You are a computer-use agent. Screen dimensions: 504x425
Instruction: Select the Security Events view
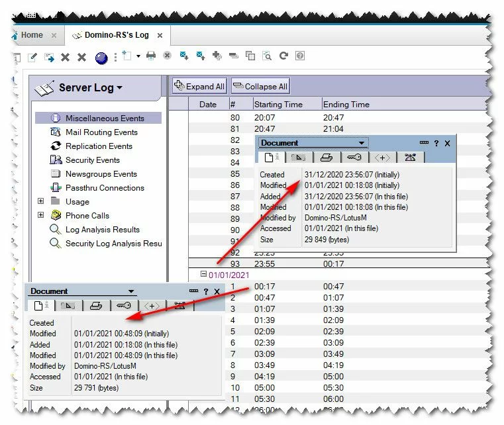pos(92,160)
